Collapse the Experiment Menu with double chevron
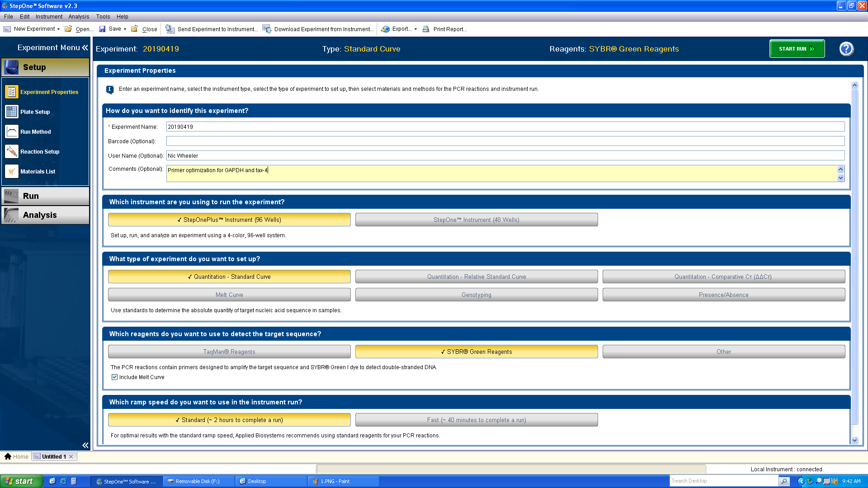The height and width of the screenshot is (488, 868). [85, 47]
